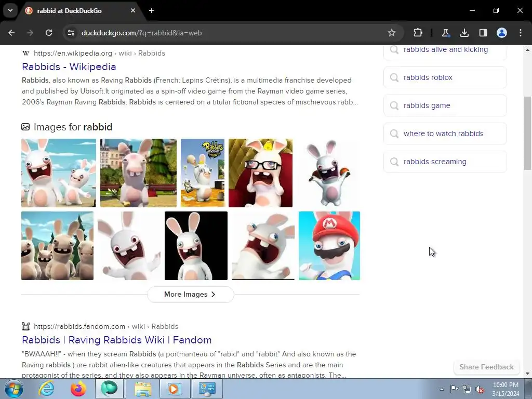Open the browser Downloads icon
The height and width of the screenshot is (399, 532).
[x=464, y=33]
